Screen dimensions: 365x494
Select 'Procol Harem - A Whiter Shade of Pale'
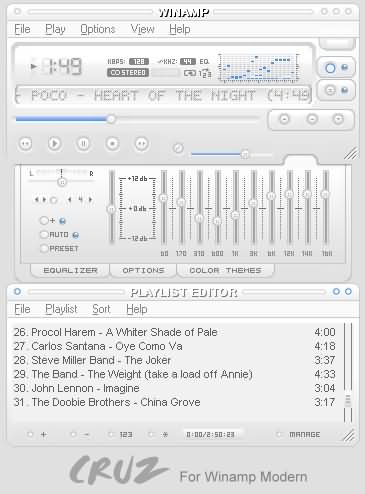(x=174, y=332)
